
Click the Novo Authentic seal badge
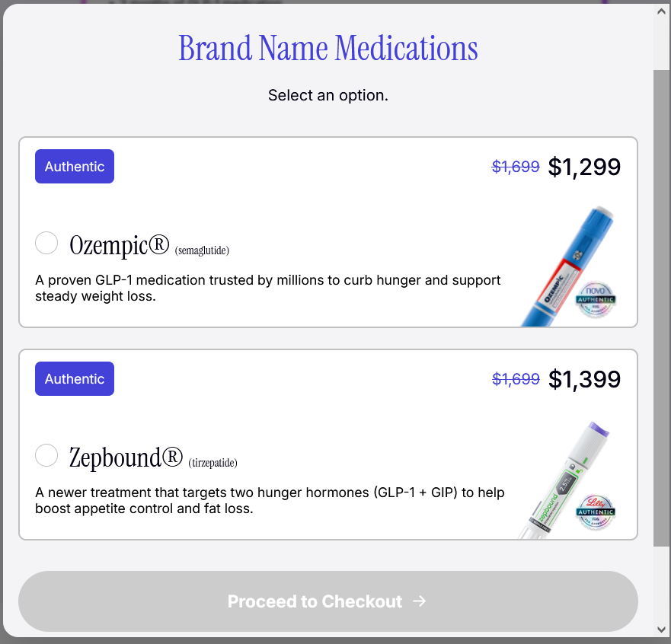pos(596,299)
